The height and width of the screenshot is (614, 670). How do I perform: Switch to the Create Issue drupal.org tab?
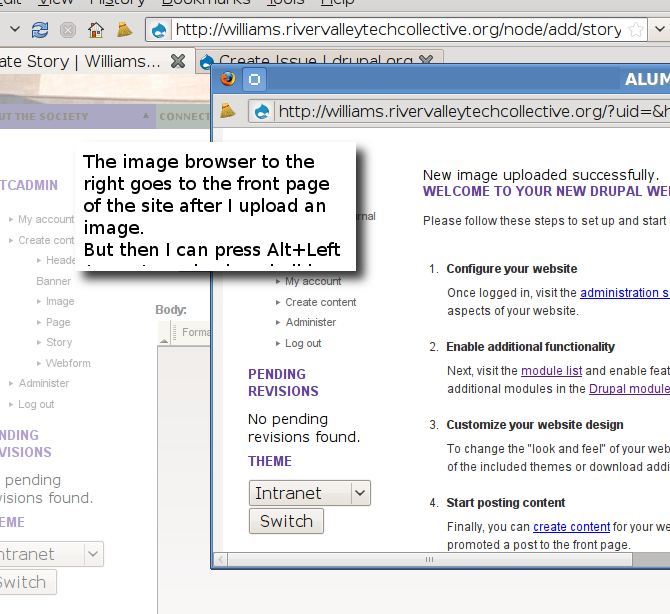tap(318, 61)
